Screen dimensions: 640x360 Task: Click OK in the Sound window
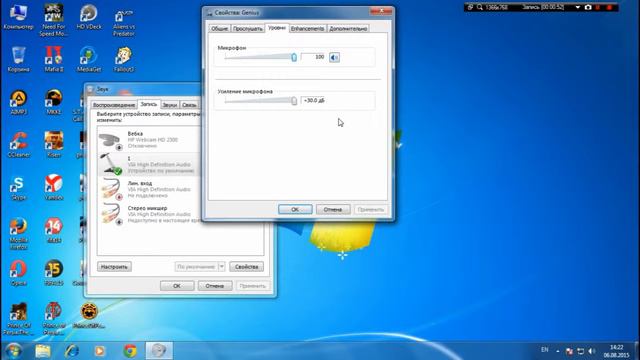click(177, 286)
